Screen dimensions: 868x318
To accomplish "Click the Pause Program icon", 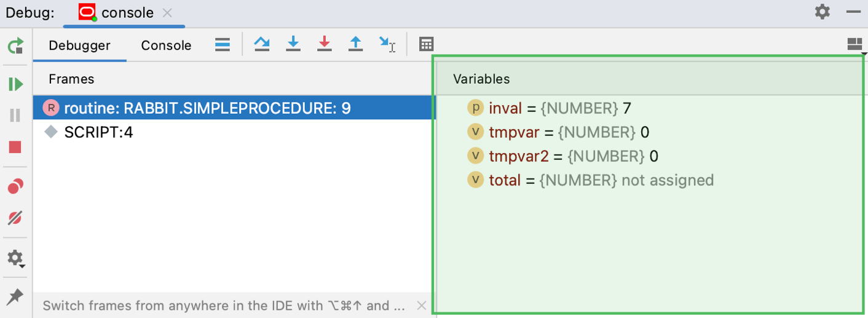I will coord(16,115).
